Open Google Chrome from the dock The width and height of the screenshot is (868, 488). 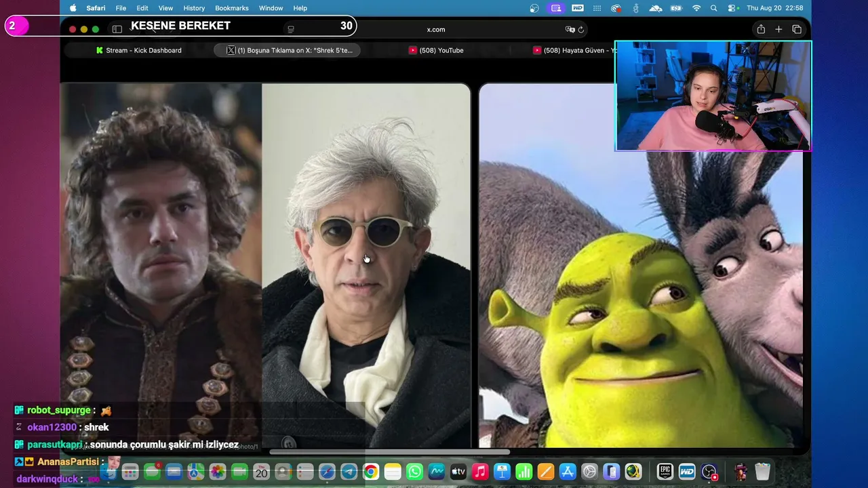[370, 472]
